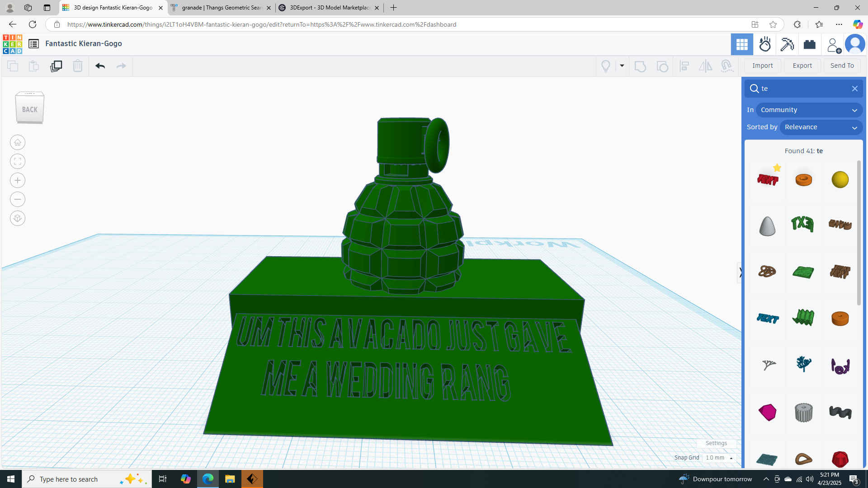Open the Snap Grid 1.0 mm dropdown
The image size is (868, 488).
[x=719, y=458]
